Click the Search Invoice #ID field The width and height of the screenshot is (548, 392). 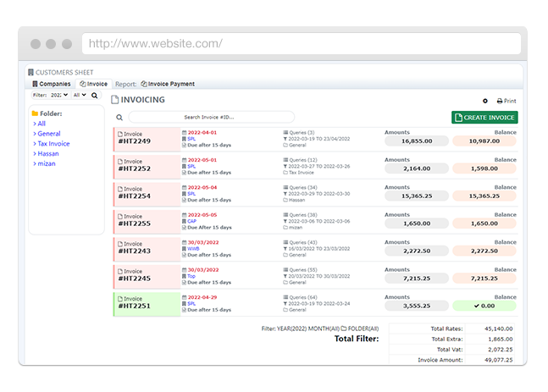(x=209, y=117)
